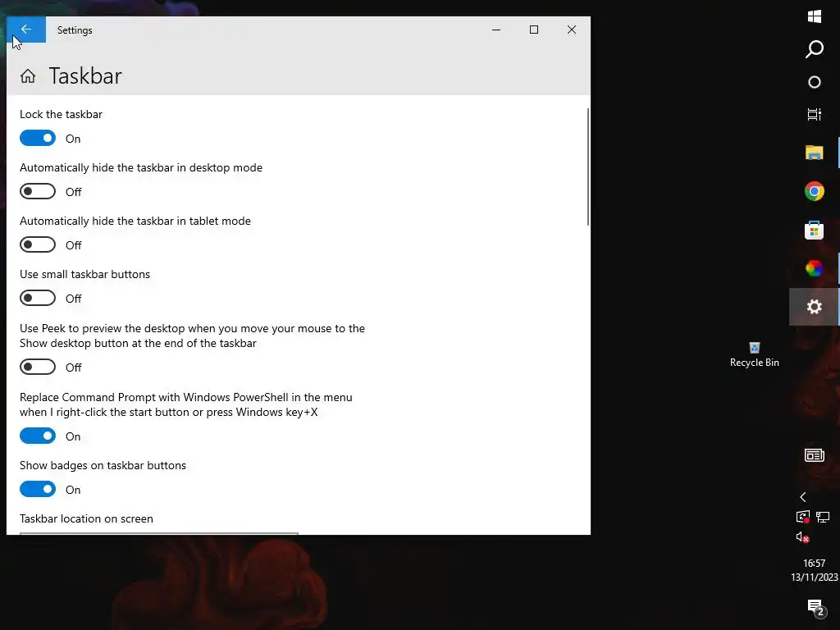840x630 pixels.
Task: Click the 'Taskbar location on screen' label
Action: click(x=86, y=518)
